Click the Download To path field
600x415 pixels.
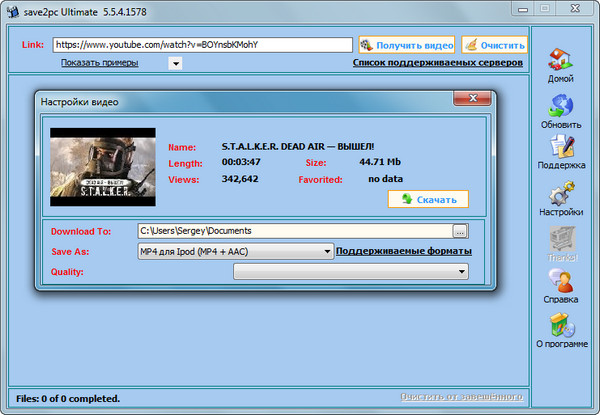293,231
